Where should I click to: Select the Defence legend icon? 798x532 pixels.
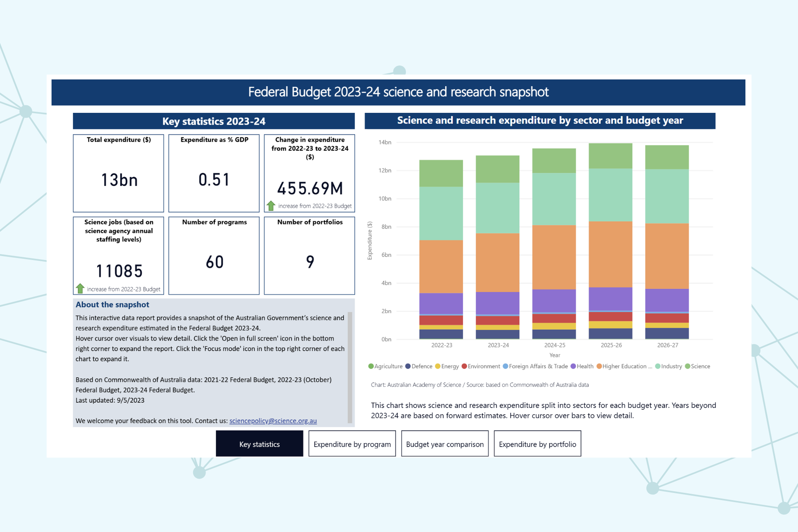[407, 366]
